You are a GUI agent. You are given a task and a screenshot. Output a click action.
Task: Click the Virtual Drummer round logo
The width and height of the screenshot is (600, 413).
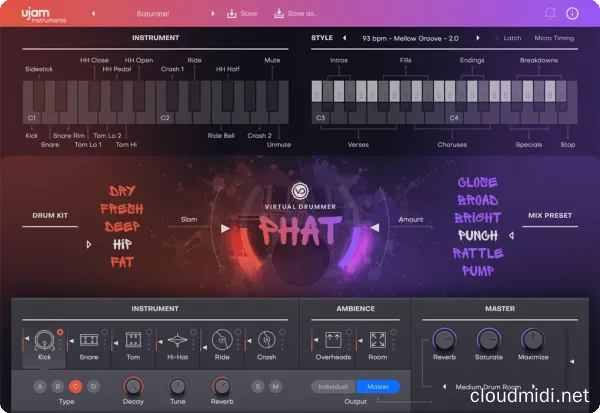(300, 191)
